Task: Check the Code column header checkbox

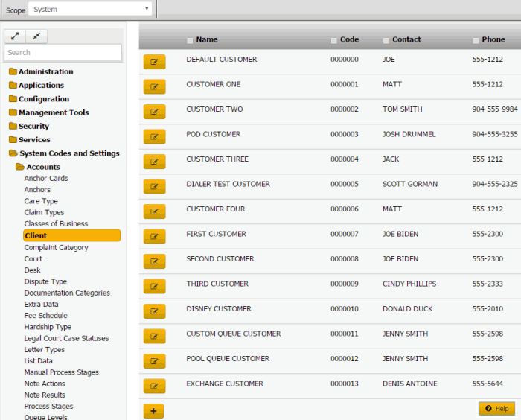Action: click(333, 40)
